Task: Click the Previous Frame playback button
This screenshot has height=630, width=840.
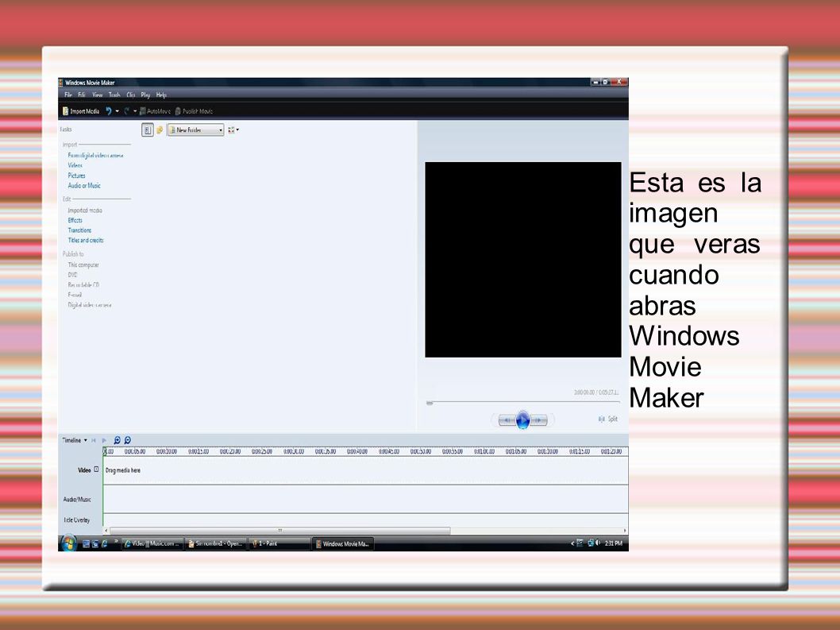Action: point(507,420)
